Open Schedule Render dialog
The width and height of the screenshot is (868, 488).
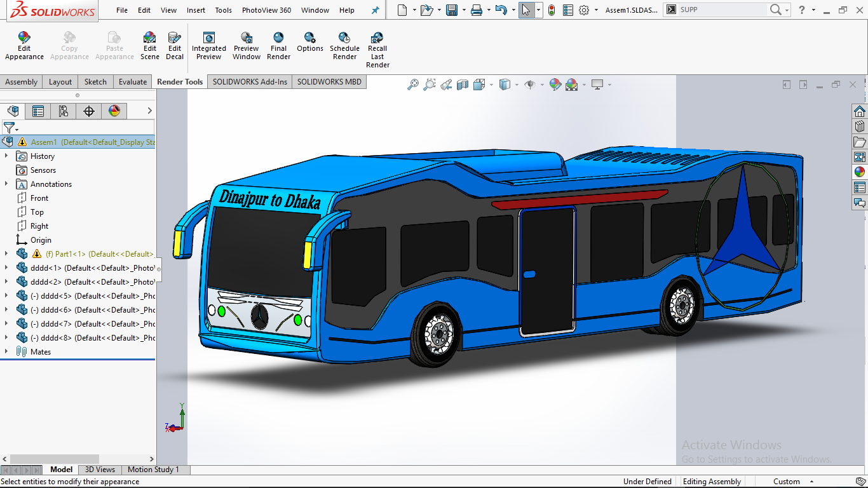click(344, 46)
